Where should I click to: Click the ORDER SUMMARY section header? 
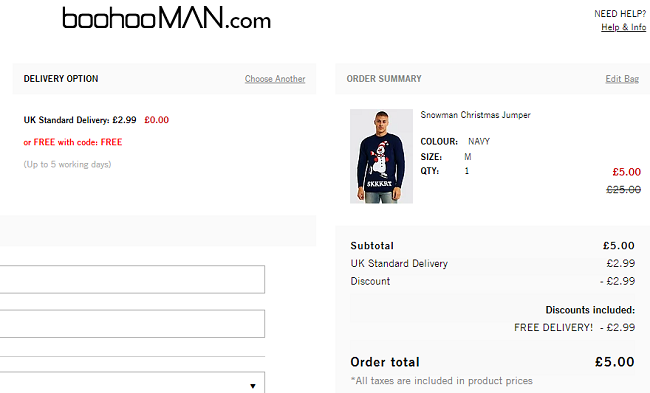(384, 79)
